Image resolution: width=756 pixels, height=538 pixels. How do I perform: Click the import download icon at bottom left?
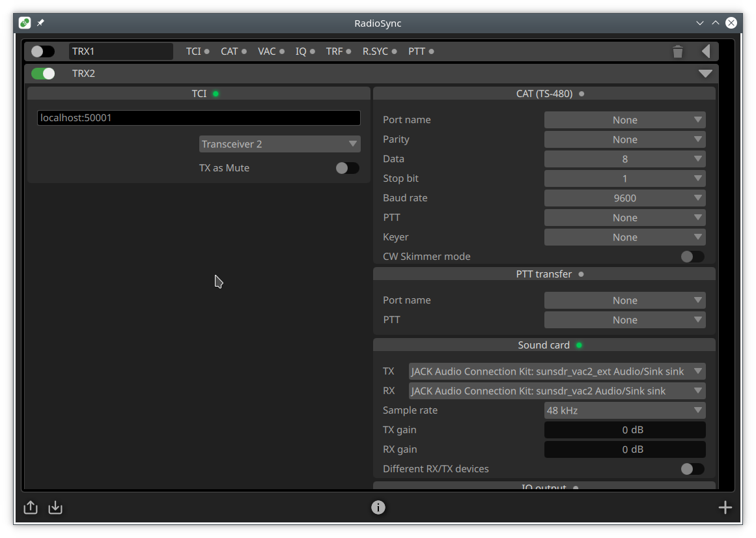click(55, 507)
